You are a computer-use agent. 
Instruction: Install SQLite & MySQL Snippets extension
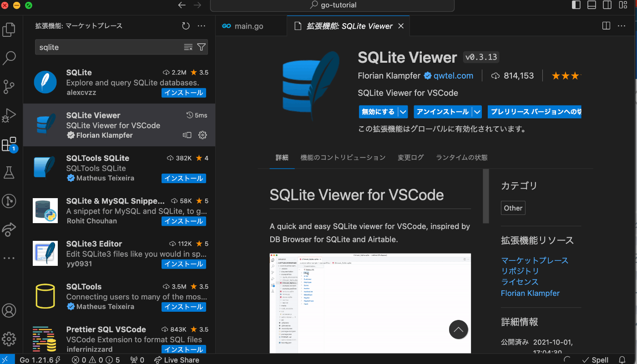pos(184,221)
